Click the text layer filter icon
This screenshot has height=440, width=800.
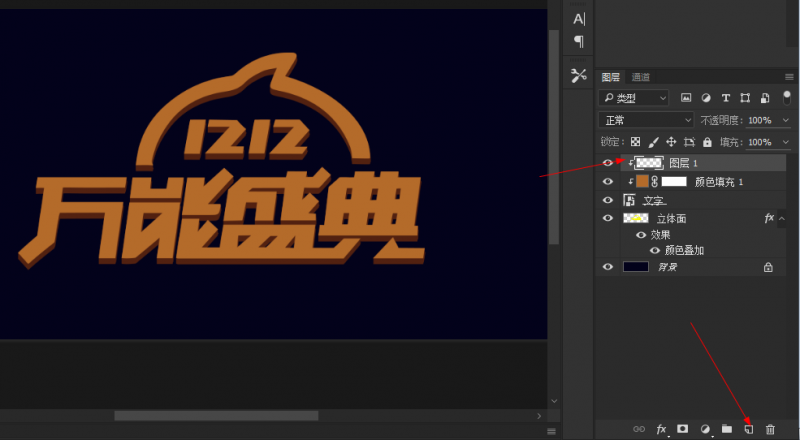click(726, 98)
